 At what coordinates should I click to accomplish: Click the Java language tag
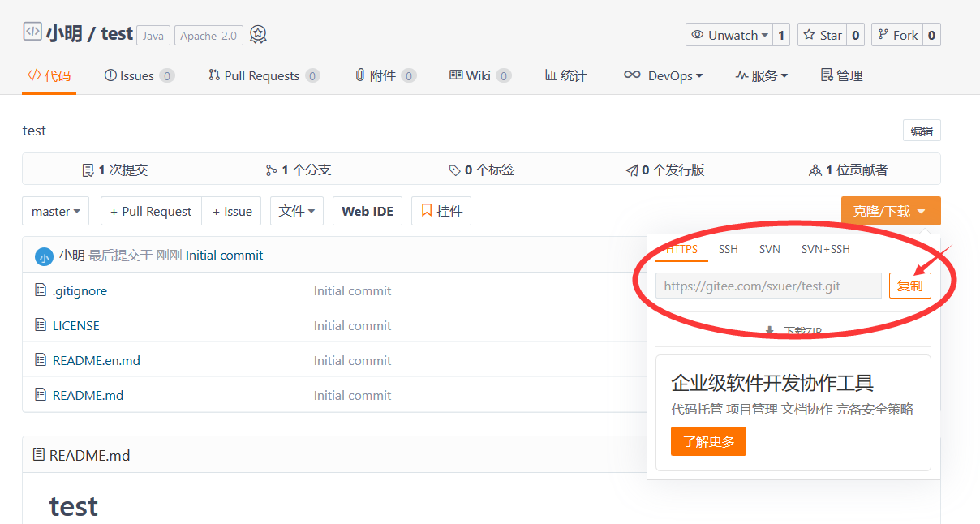point(153,36)
